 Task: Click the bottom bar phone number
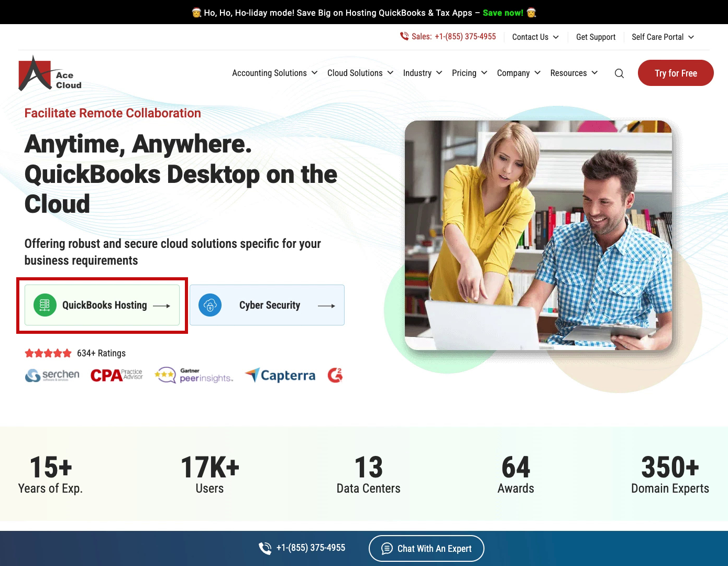click(311, 548)
